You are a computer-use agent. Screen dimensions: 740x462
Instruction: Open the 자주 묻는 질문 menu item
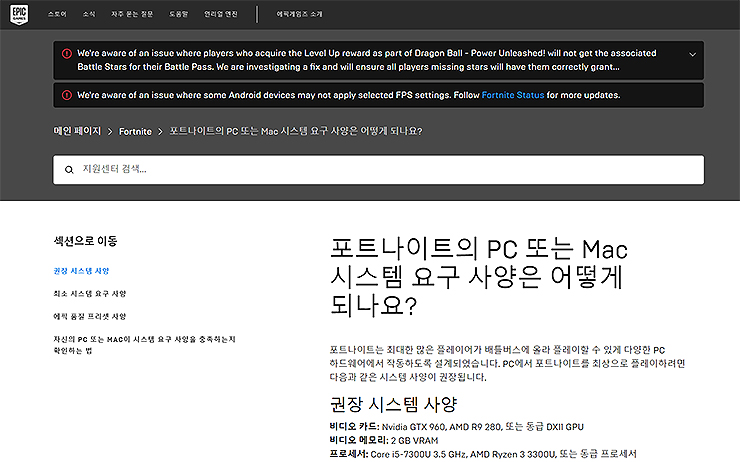[x=132, y=14]
